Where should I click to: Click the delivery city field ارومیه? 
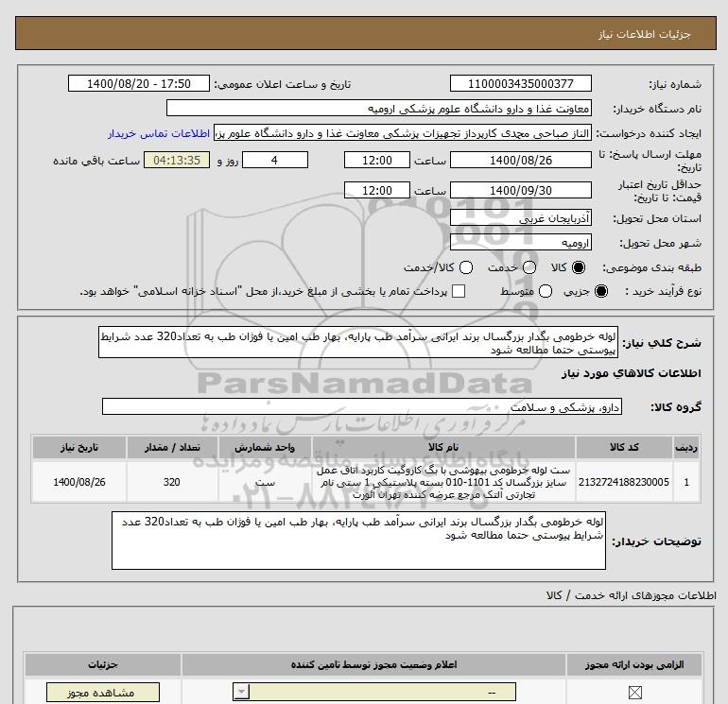(x=520, y=242)
